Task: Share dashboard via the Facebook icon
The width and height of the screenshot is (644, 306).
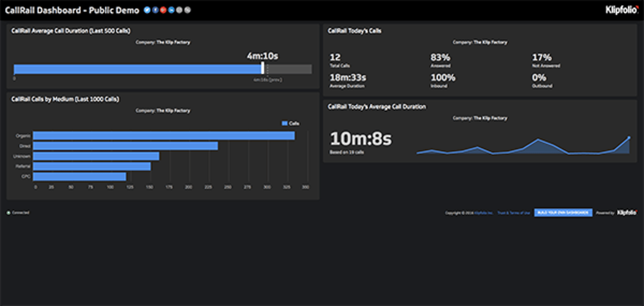Action: (x=155, y=10)
